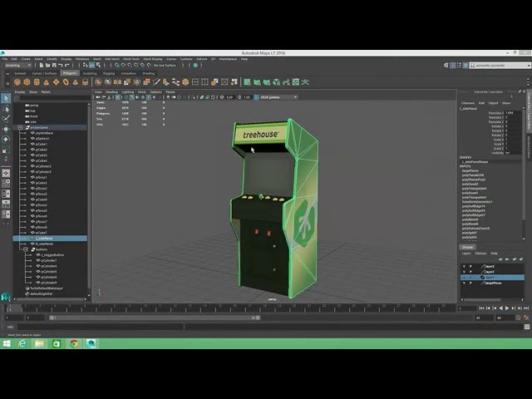Screen dimensions: 532x399
Task: Open the UV Editor checkered shelf icon
Action: pyautogui.click(x=296, y=82)
